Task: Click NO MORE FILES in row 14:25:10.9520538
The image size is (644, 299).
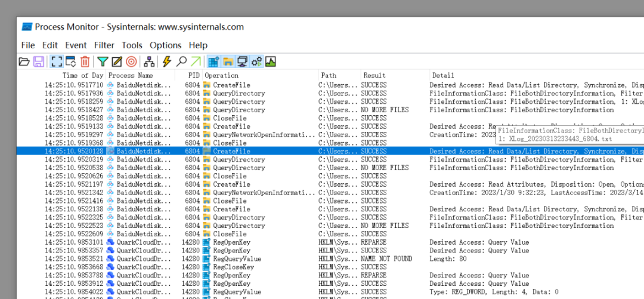Action: 385,168
